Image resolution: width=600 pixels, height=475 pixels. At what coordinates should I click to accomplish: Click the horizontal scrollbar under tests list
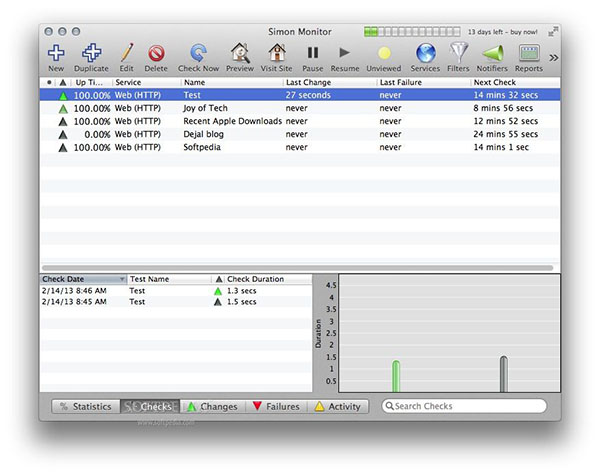click(297, 268)
